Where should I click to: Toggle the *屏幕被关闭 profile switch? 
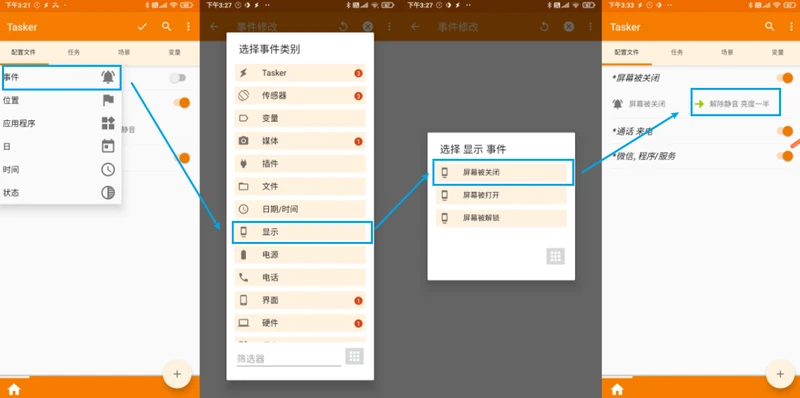click(785, 78)
